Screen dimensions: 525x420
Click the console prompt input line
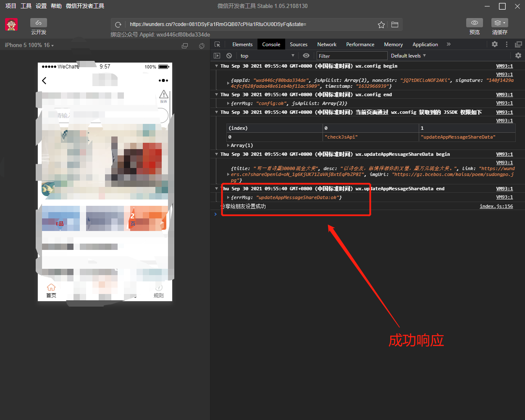[x=367, y=214]
